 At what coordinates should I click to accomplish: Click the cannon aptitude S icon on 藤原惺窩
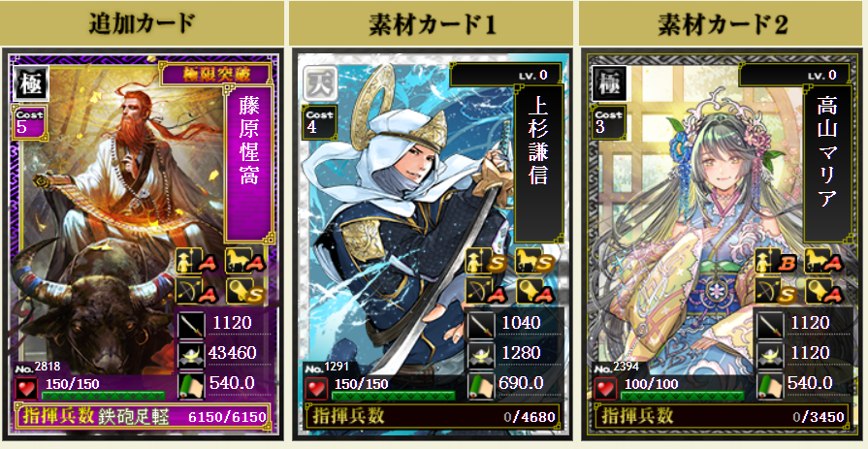[x=245, y=291]
